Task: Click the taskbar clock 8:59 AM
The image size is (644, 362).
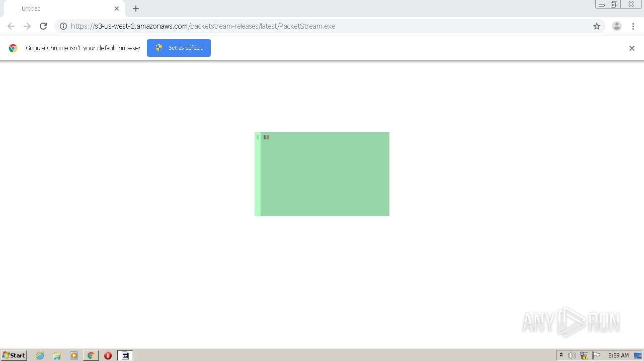Action: (618, 355)
